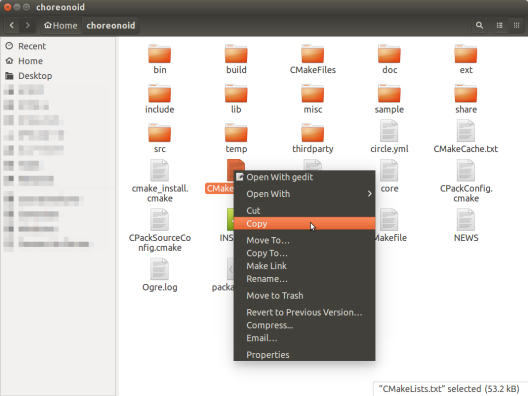Select the doc folder
This screenshot has height=396, width=528.
click(390, 59)
